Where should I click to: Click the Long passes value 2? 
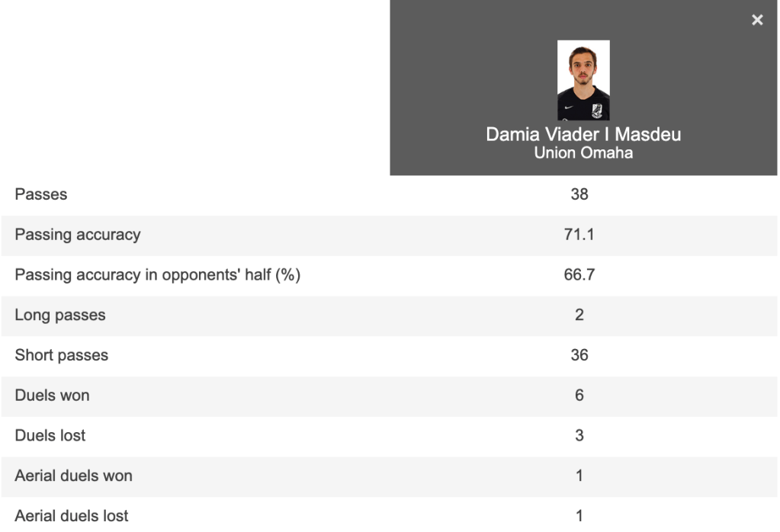579,316
